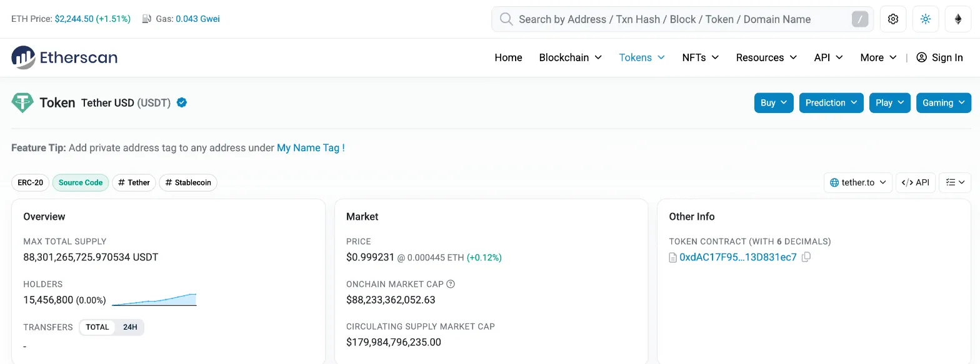Screen dimensions: 980x364
Task: Click the holders count 15,456,800
Action: tap(48, 300)
